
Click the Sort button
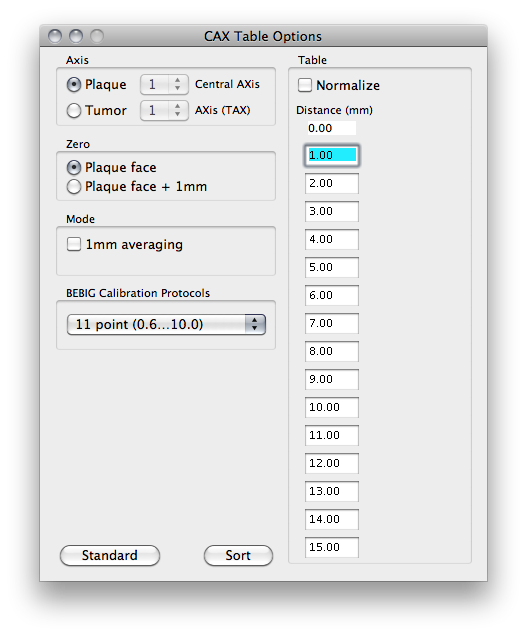coord(238,555)
